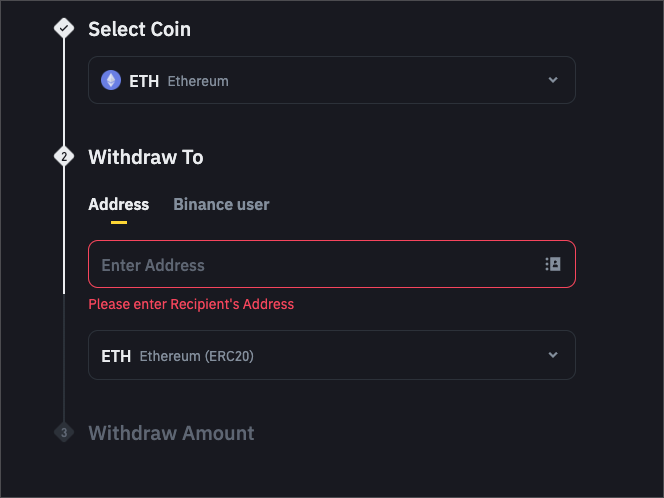Click the Ethereum coin logo icon
This screenshot has height=498, width=664.
[111, 80]
